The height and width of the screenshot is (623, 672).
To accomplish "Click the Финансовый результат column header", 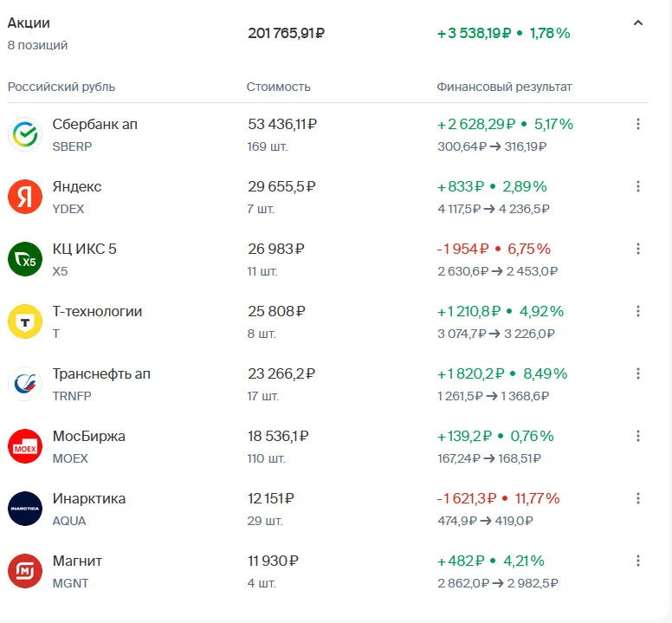I will coord(504,87).
